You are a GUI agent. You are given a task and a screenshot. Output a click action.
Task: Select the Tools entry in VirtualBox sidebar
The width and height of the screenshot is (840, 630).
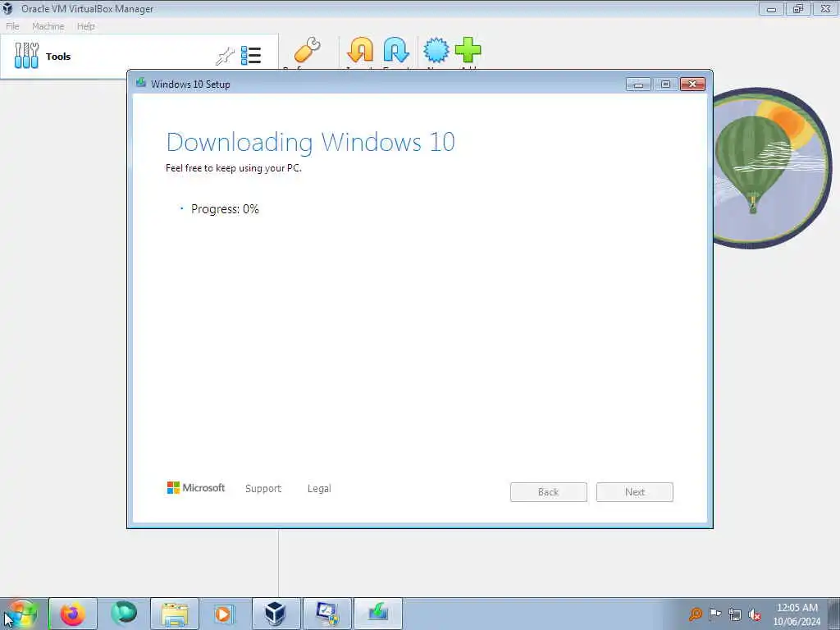[139, 57]
